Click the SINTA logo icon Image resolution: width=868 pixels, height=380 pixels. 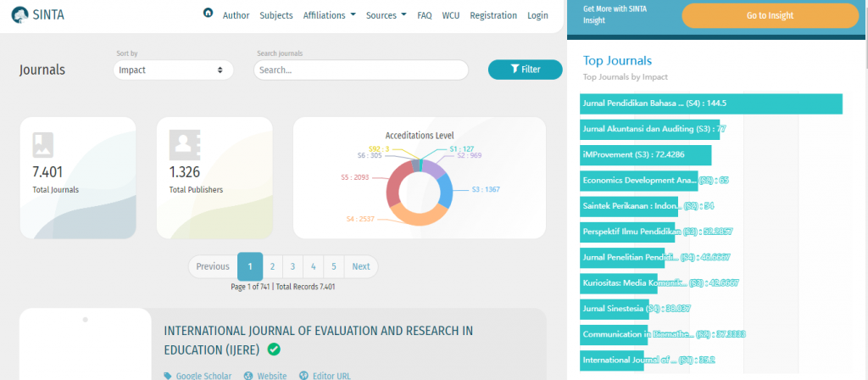(19, 14)
